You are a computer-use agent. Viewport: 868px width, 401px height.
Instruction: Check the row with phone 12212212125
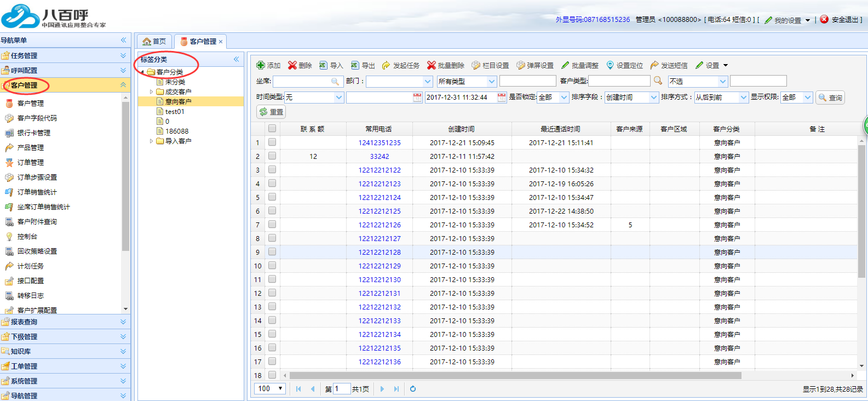pyautogui.click(x=272, y=211)
